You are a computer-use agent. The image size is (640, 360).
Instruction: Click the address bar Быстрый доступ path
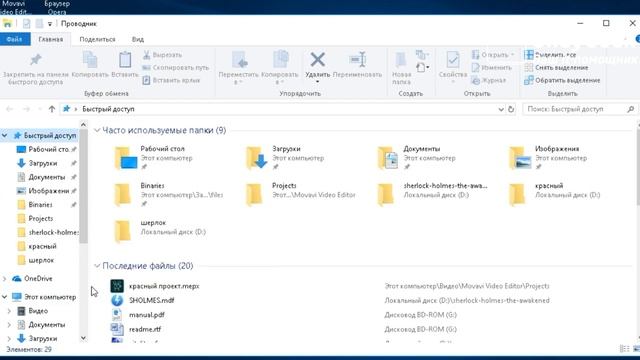click(x=108, y=109)
